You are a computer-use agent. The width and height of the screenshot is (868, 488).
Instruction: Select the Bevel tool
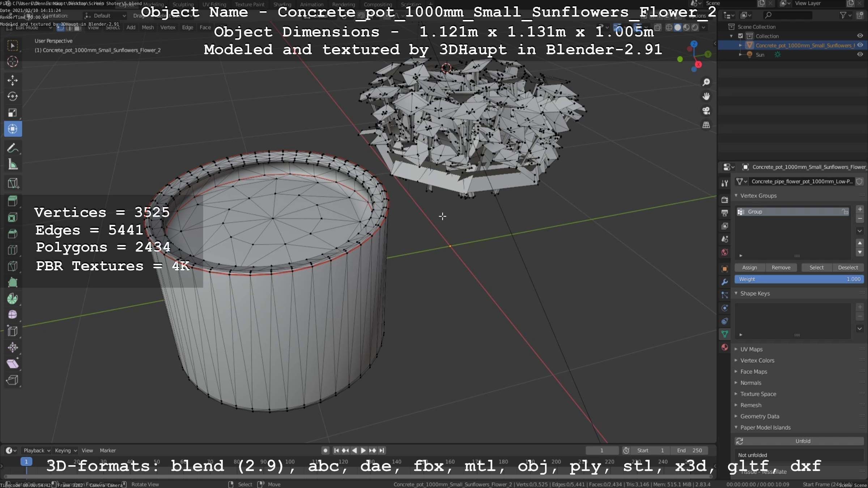coord(13,234)
